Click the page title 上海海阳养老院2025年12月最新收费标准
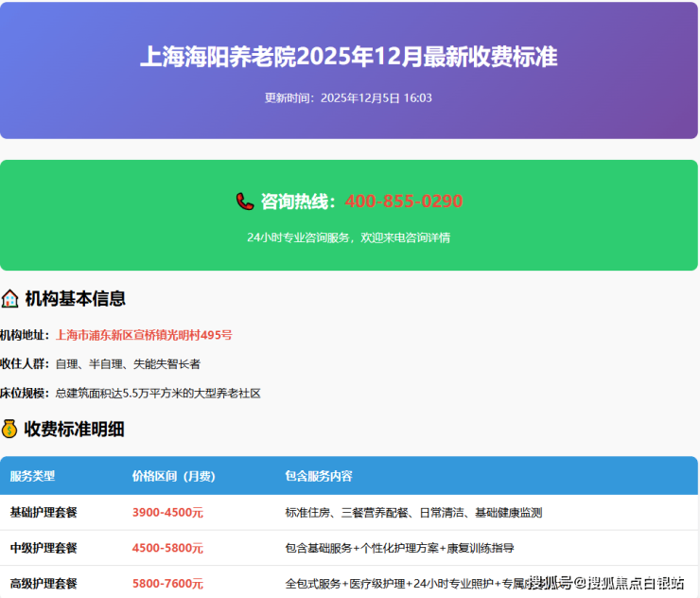Viewport: 700px width, 598px height. click(x=348, y=57)
